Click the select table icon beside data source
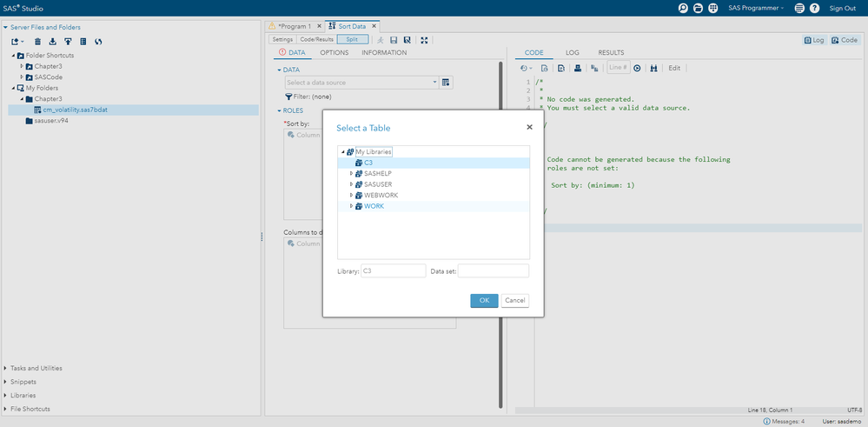868x427 pixels. (x=446, y=83)
